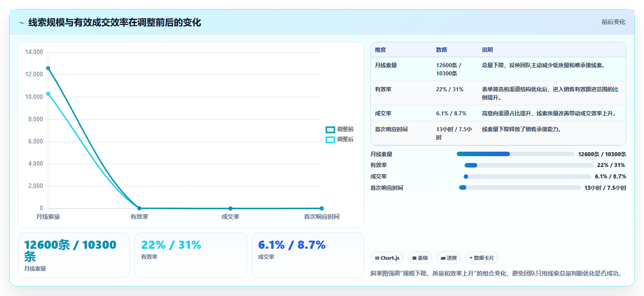Click the 10,000 y-axis label
This screenshot has width=644, height=296.
(34, 97)
